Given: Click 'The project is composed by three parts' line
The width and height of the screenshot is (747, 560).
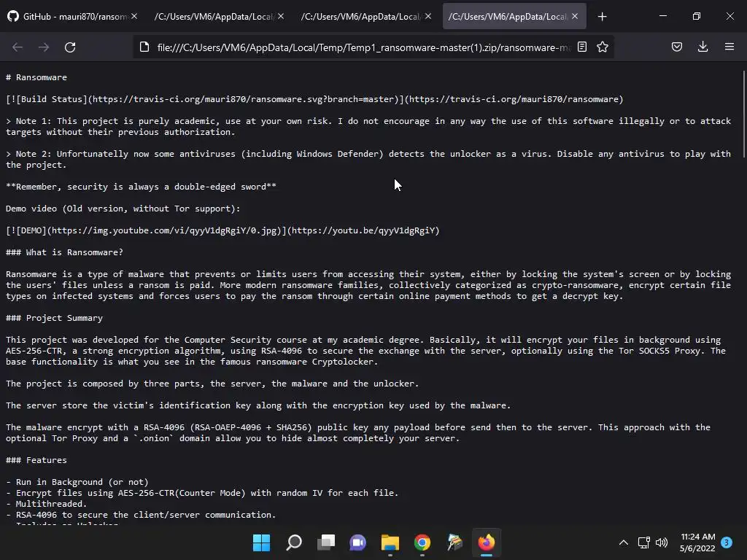Looking at the screenshot, I should coord(212,384).
